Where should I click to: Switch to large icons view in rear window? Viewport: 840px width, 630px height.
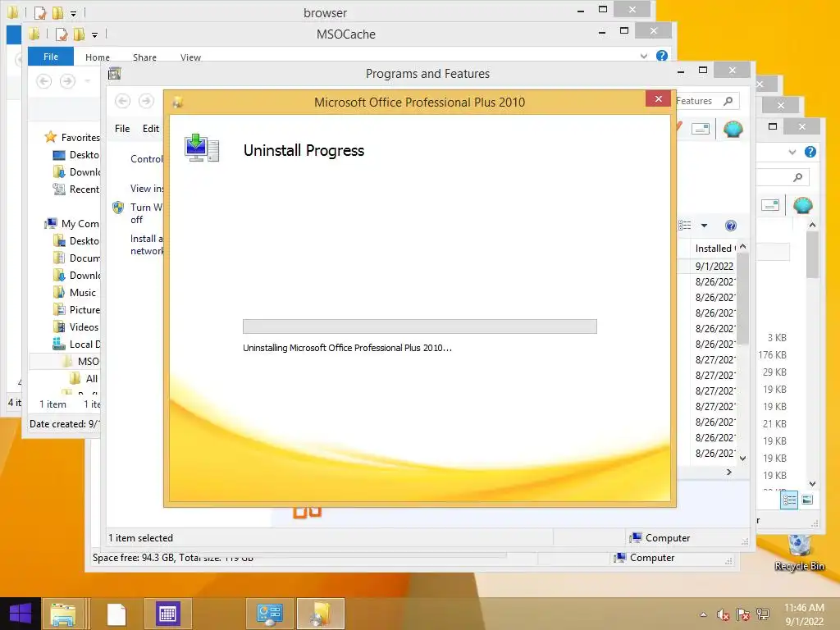click(807, 500)
